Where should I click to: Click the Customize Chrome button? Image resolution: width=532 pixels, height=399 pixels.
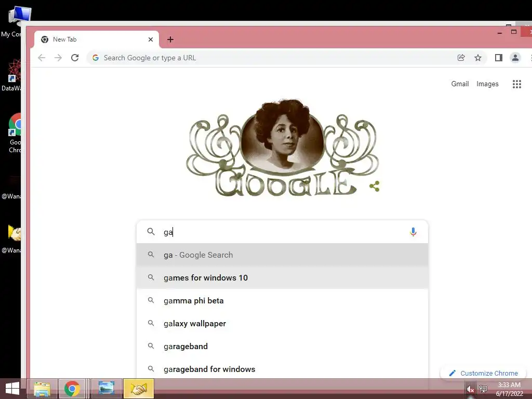pos(483,373)
